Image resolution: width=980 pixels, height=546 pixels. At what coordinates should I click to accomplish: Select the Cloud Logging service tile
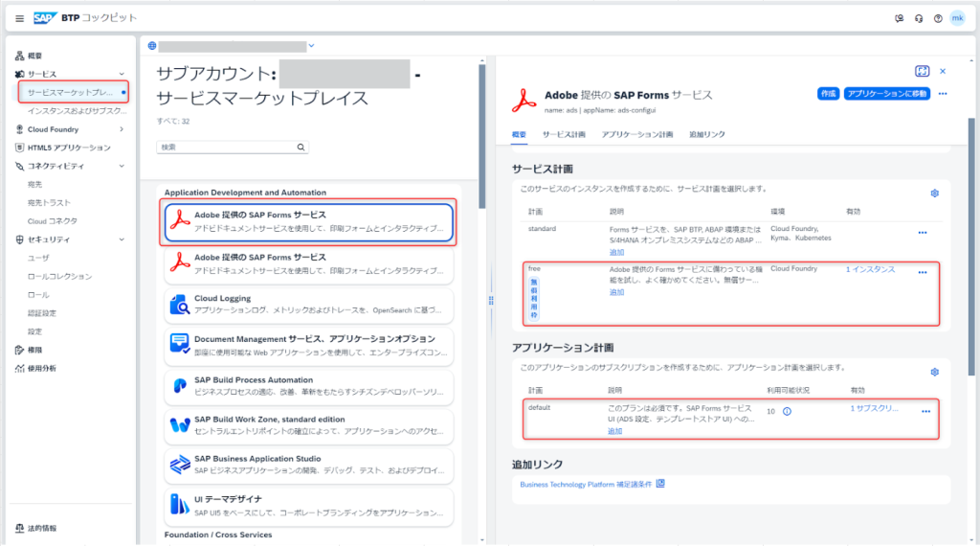[x=308, y=304]
